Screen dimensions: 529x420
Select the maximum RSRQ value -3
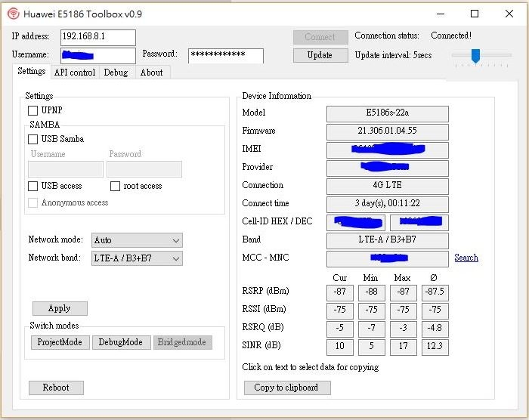[x=403, y=329]
